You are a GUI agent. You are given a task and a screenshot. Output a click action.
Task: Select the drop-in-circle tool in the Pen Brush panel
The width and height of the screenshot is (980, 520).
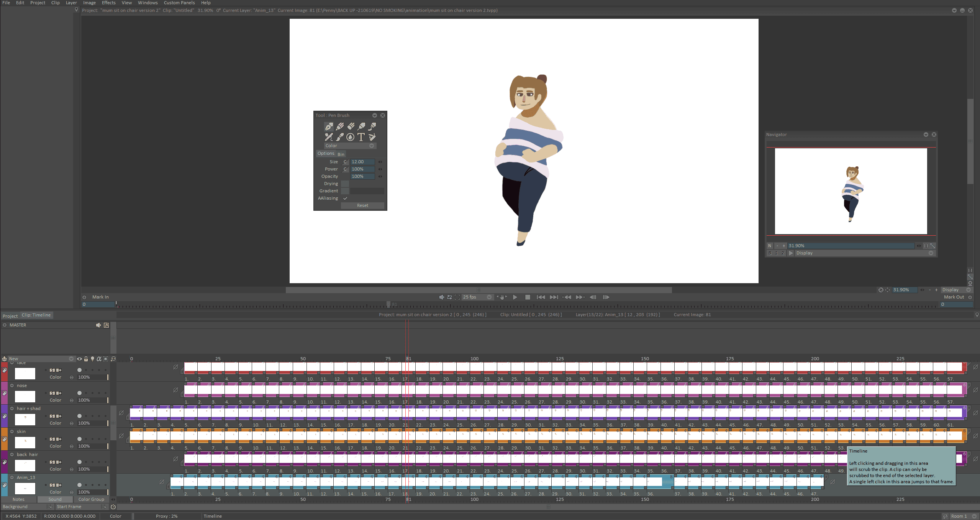click(351, 137)
